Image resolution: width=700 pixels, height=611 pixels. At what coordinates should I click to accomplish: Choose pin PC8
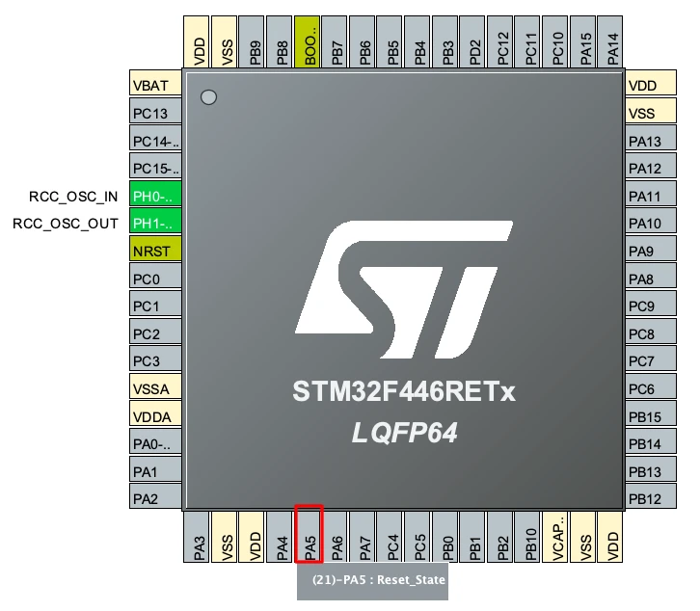coord(651,331)
